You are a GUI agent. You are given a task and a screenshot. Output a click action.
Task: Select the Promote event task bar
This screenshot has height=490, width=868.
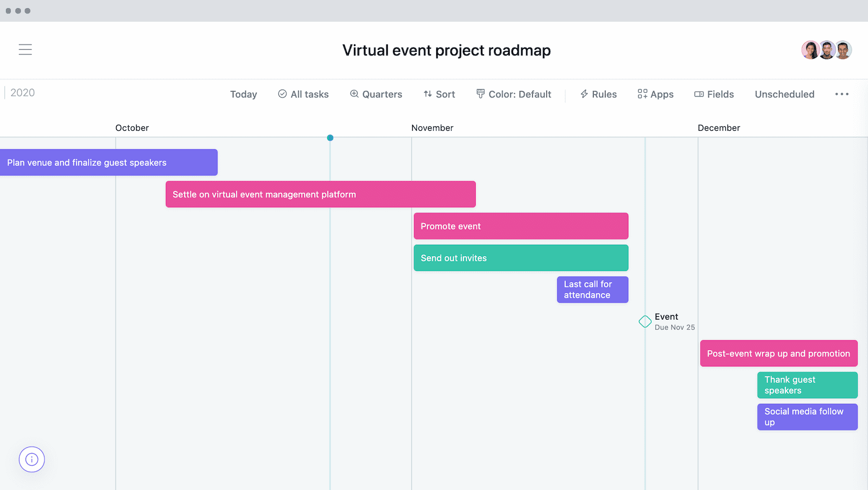pyautogui.click(x=521, y=226)
